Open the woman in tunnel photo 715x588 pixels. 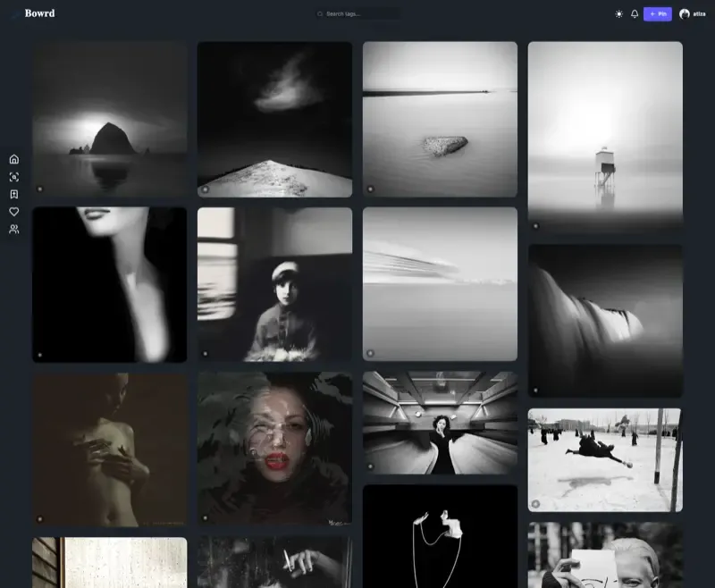point(440,423)
